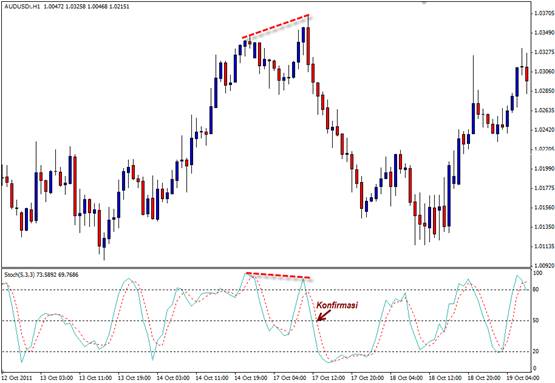Click the 50 level on stochastic scale
This screenshot has width=555, height=383.
[x=536, y=321]
